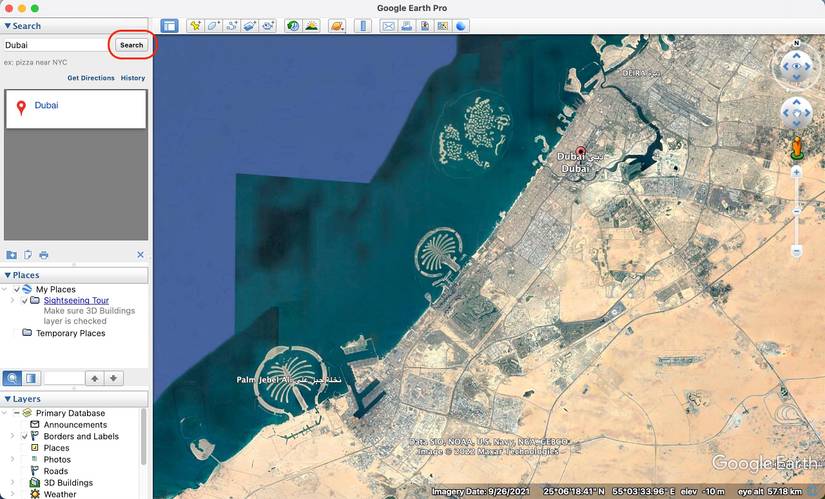Copy search results with the clipboard icon
The image size is (825, 499).
[27, 255]
